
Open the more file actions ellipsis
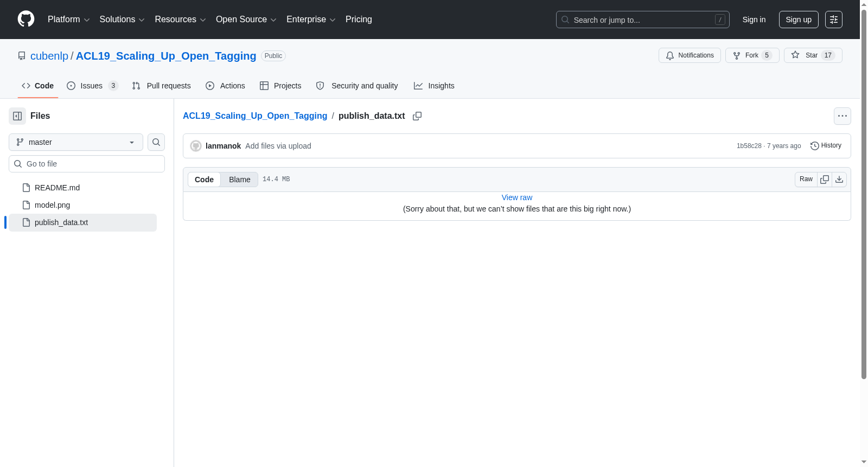coord(843,116)
